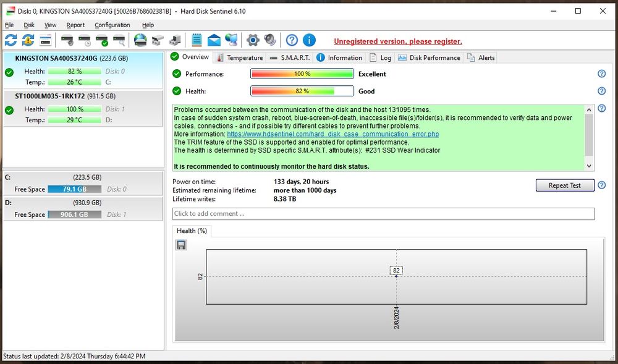618x364 pixels.
Task: Click the Unregistered version, please register link
Action: [397, 41]
